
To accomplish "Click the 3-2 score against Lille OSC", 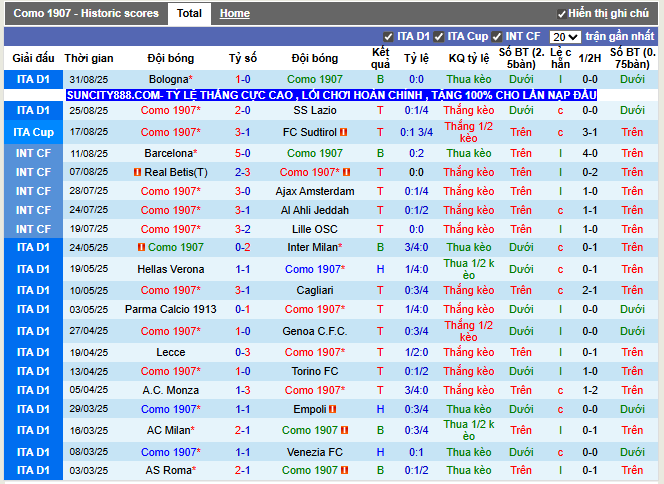I will click(243, 229).
